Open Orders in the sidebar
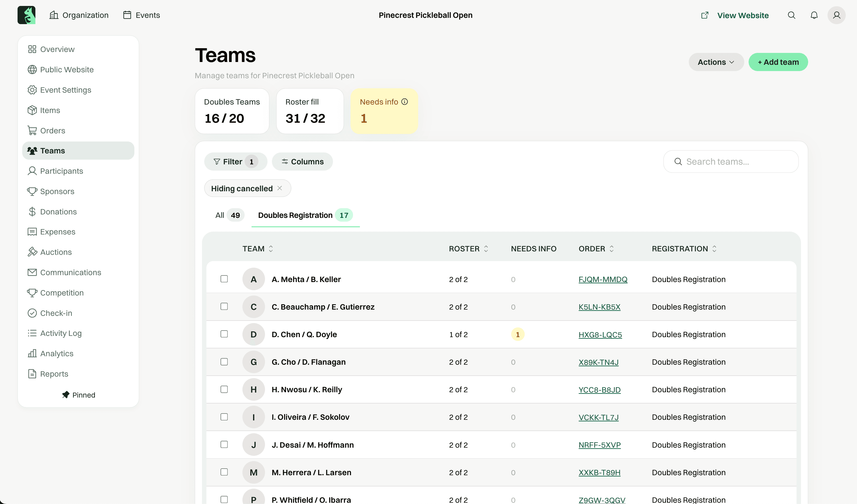Viewport: 857px width, 504px height. point(78,131)
